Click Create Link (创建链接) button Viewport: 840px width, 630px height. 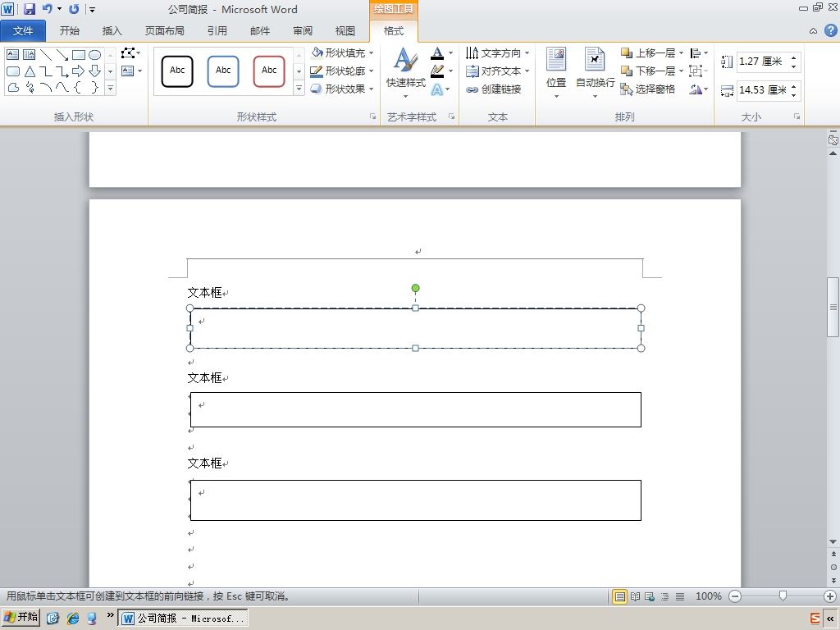click(493, 89)
